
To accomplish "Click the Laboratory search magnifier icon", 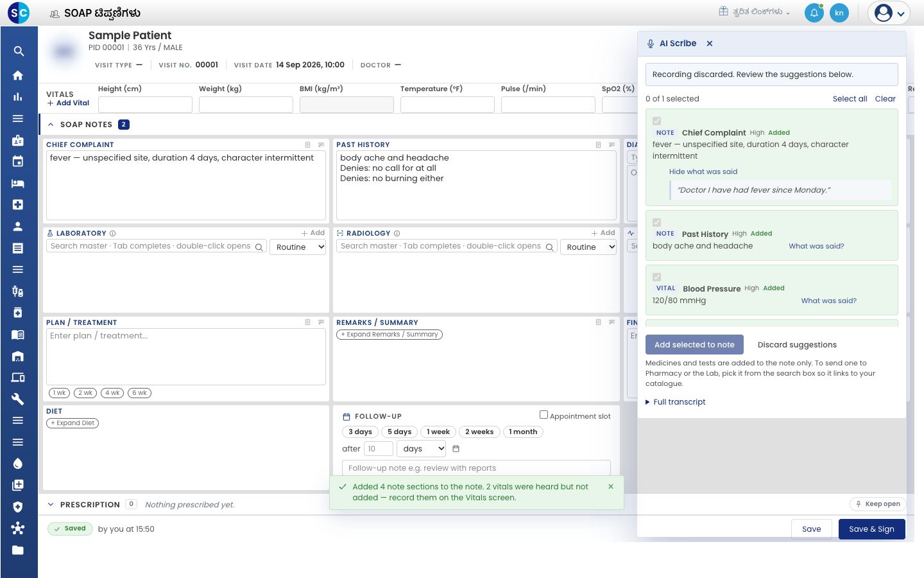I will pyautogui.click(x=259, y=247).
